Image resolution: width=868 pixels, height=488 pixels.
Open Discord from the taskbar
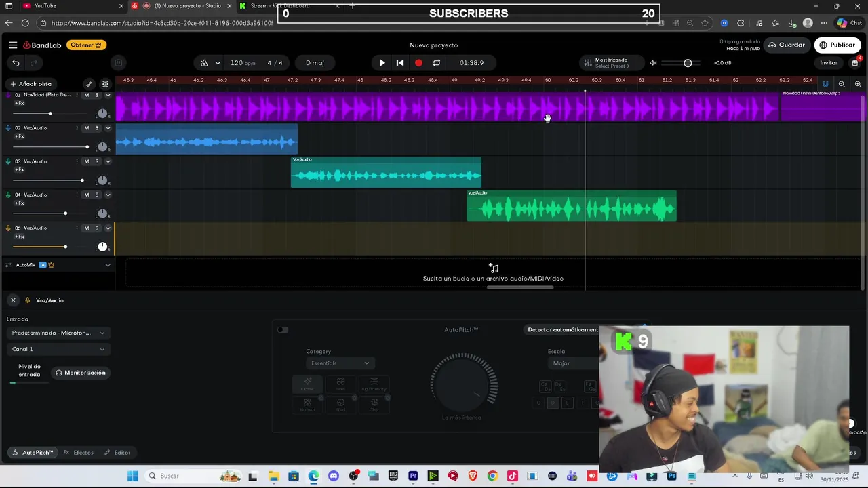click(x=334, y=476)
